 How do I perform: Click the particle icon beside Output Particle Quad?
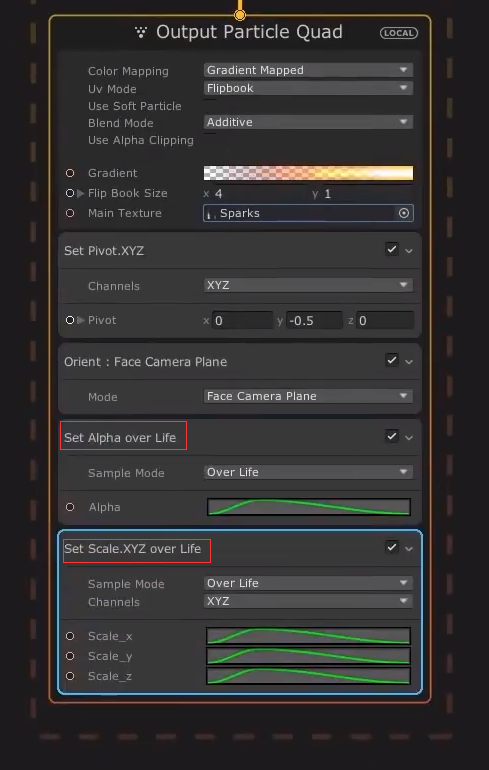141,32
